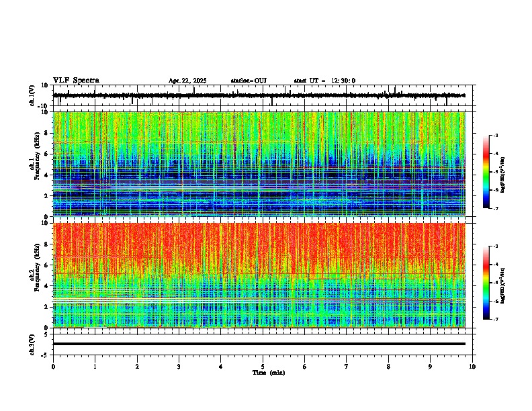Image resolution: width=532 pixels, height=411 pixels.
Task: Click the ch.2 "Frequency (kHz)" axis label
Action: coord(37,267)
